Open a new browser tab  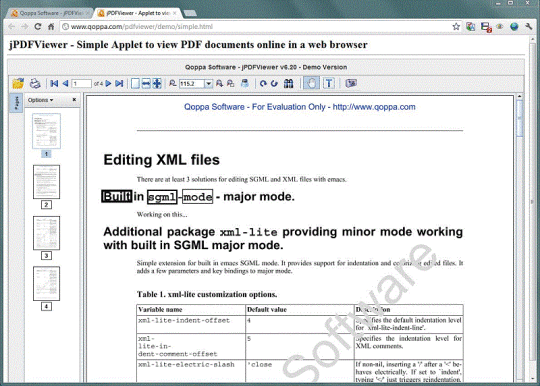click(x=190, y=13)
